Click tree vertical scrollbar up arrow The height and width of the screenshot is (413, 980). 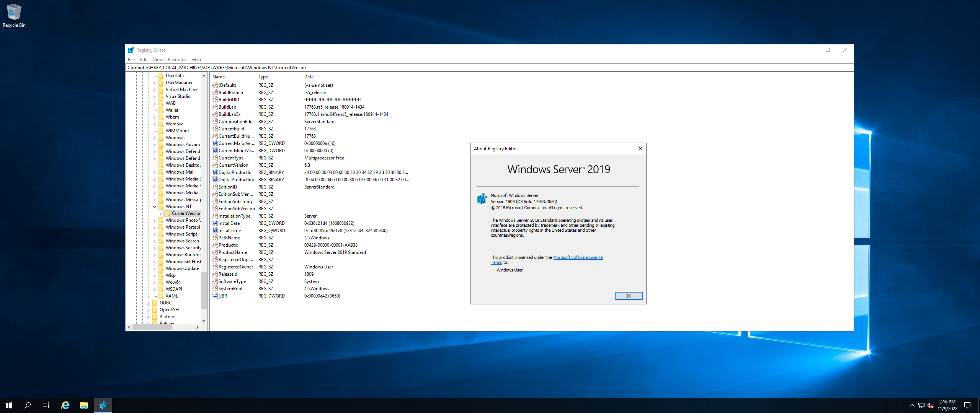coord(204,76)
